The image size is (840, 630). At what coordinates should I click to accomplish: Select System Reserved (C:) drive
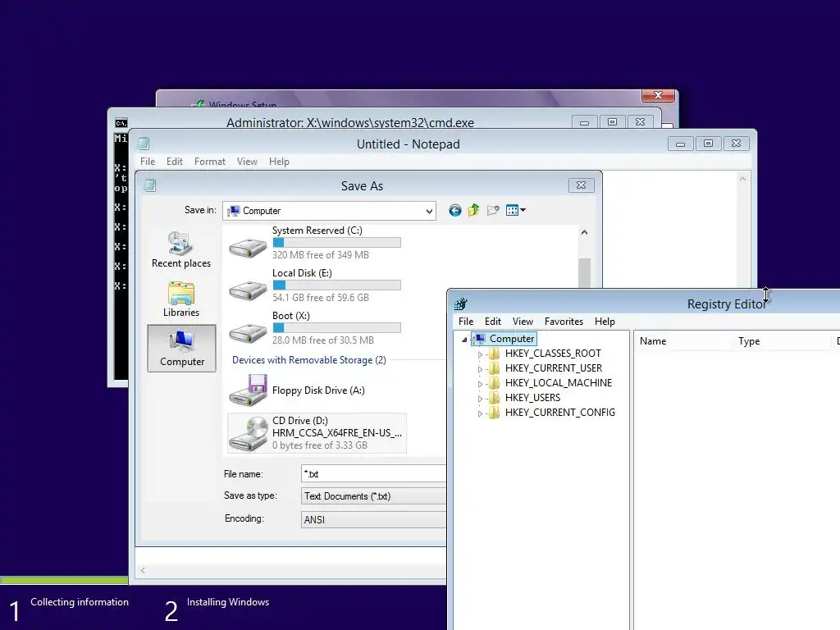(x=316, y=243)
